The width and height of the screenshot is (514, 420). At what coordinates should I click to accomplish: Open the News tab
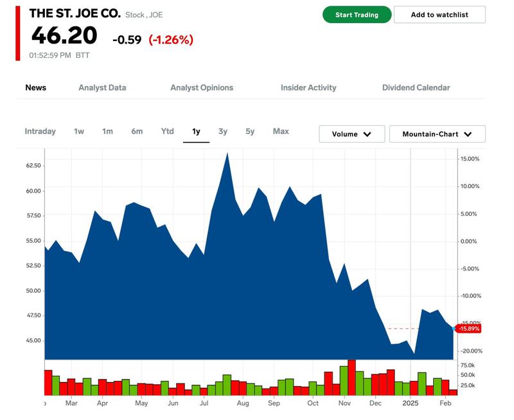click(35, 87)
